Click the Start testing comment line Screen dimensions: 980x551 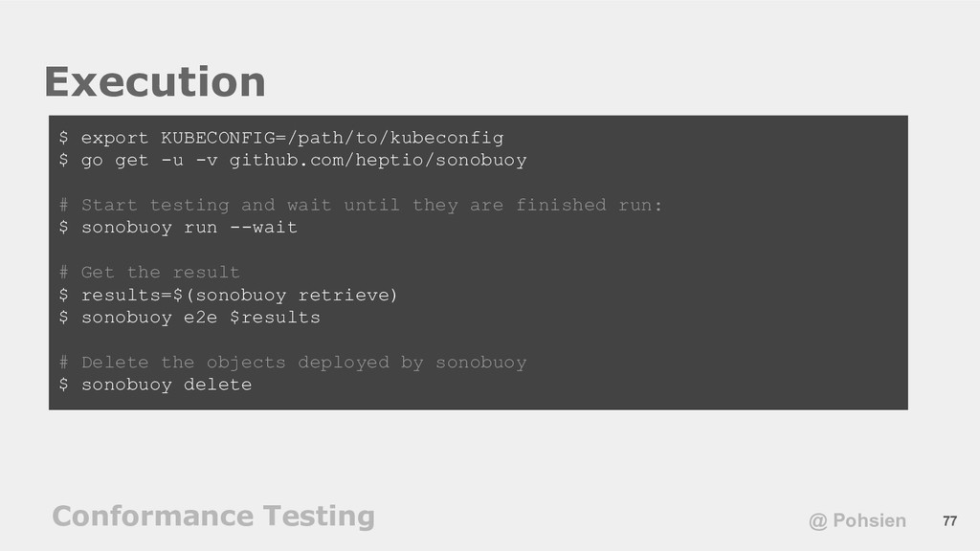(361, 205)
